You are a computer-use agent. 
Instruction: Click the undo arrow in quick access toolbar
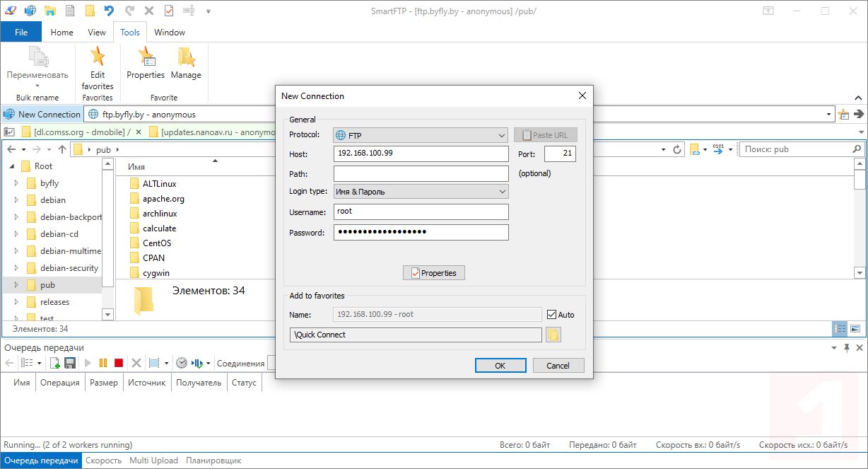click(109, 11)
